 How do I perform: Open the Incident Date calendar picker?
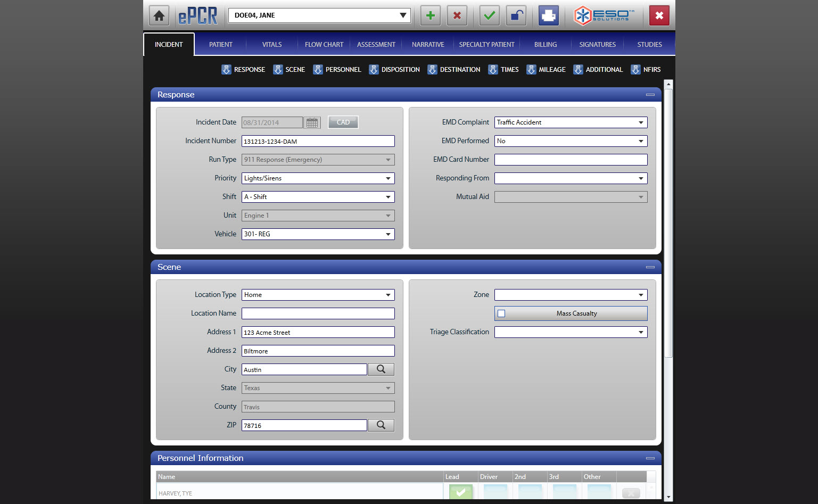point(312,122)
